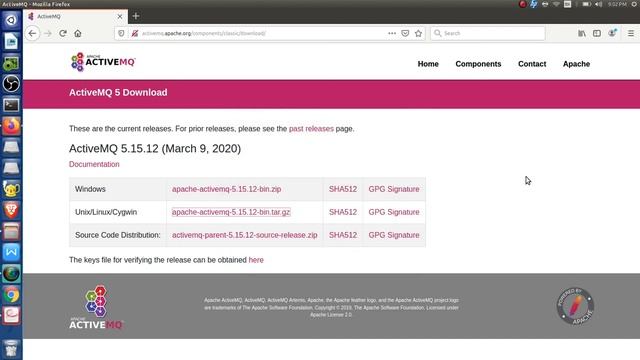Open the battery indicator menu
The image size is (640, 360).
[x=587, y=4]
